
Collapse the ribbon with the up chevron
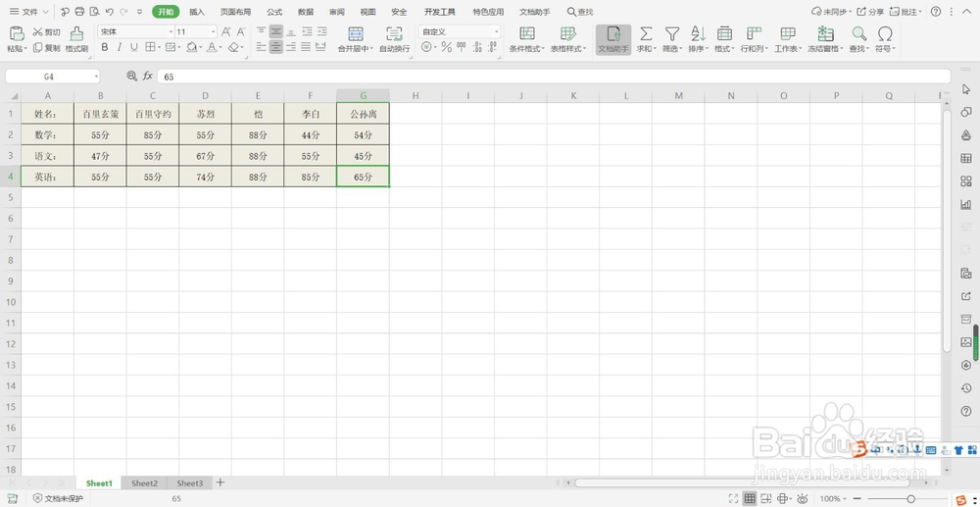coord(969,12)
